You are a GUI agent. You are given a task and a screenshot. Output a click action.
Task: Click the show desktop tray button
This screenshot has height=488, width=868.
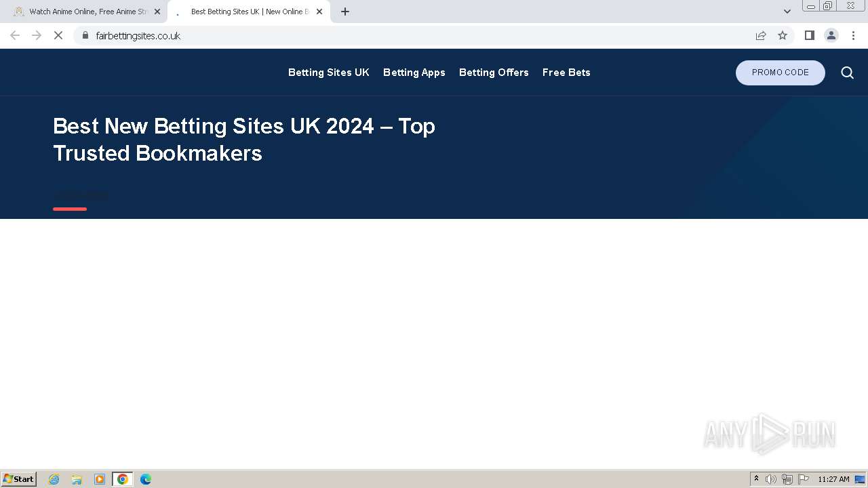click(861, 479)
